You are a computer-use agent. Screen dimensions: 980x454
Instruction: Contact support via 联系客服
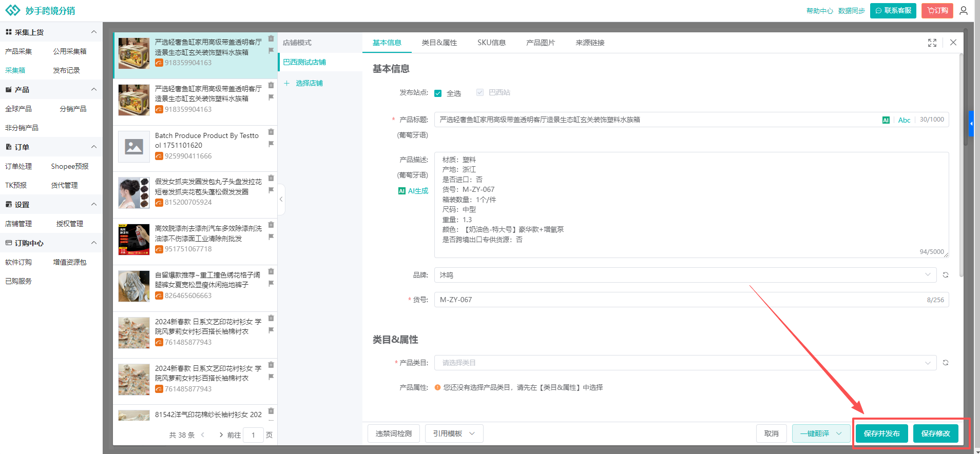(x=893, y=11)
